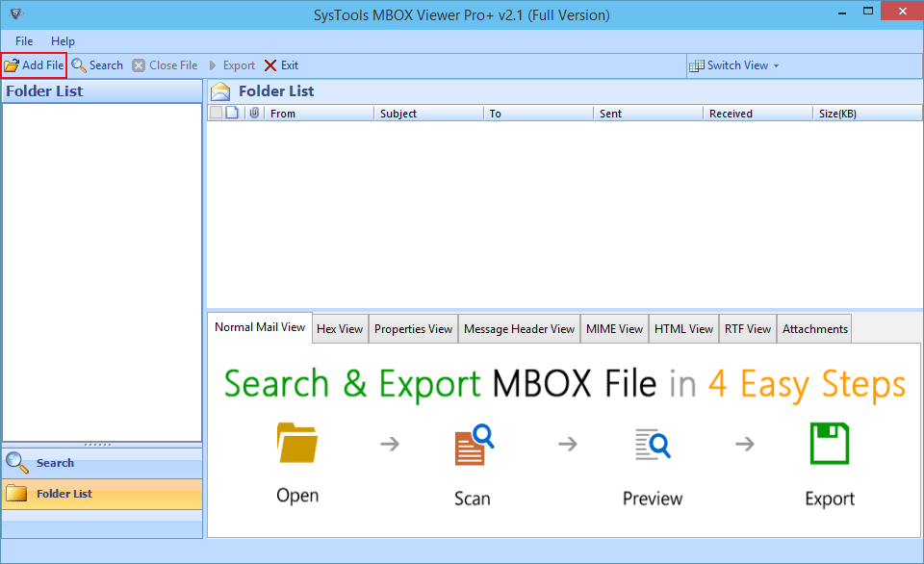
Task: Sort emails by From column
Action: 319,114
